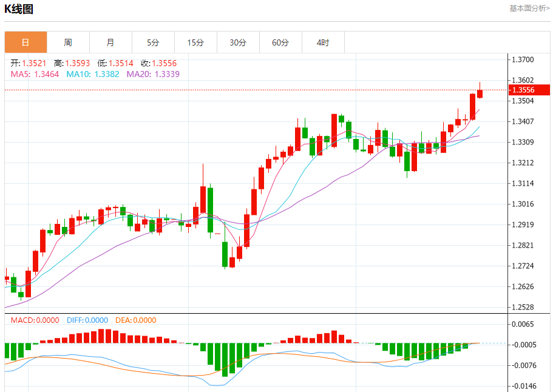Switch to the 月 monthly tab
Screen dimensions: 553x392
[x=110, y=42]
